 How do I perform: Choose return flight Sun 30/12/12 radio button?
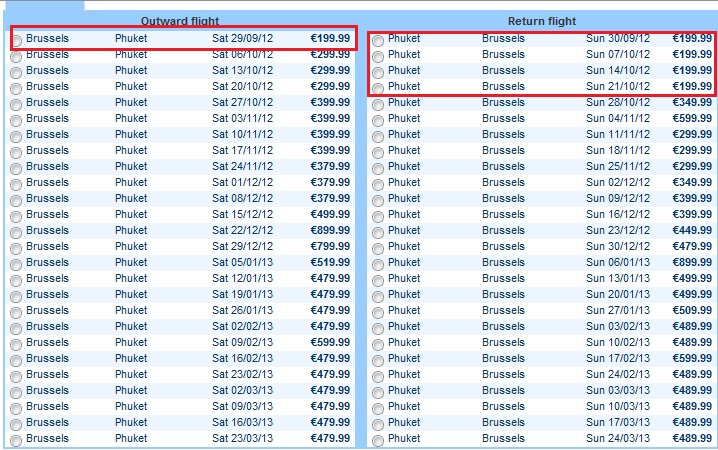(378, 249)
